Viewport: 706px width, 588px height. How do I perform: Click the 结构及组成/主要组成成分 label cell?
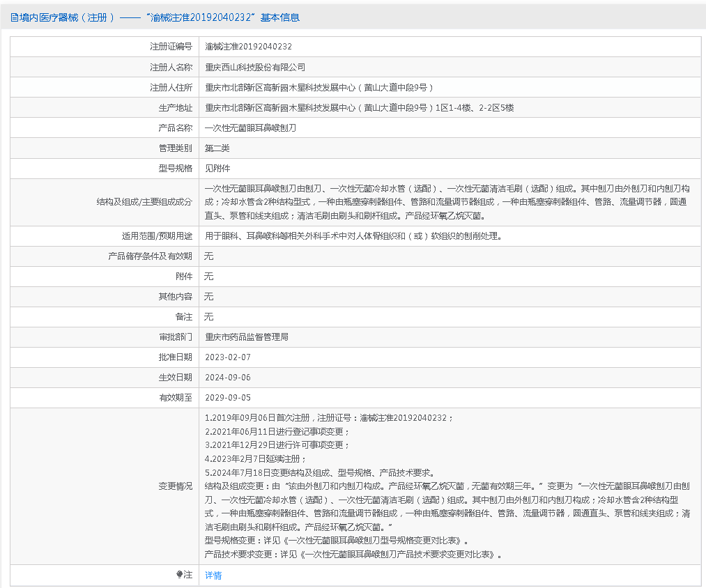144,202
